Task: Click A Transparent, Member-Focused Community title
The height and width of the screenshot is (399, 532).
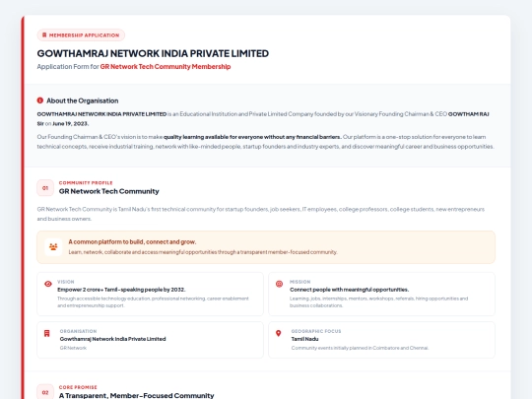Action: coord(136,396)
